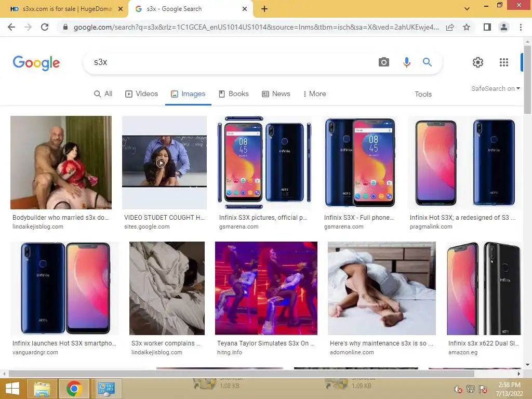Open the adomonline.com source link
Screen dimensions: 532x399
pos(352,353)
